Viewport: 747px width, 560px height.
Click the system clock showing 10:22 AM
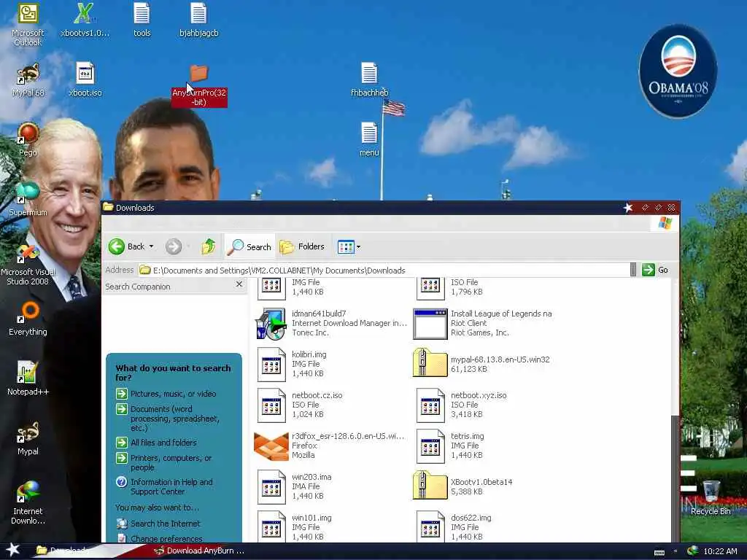720,551
